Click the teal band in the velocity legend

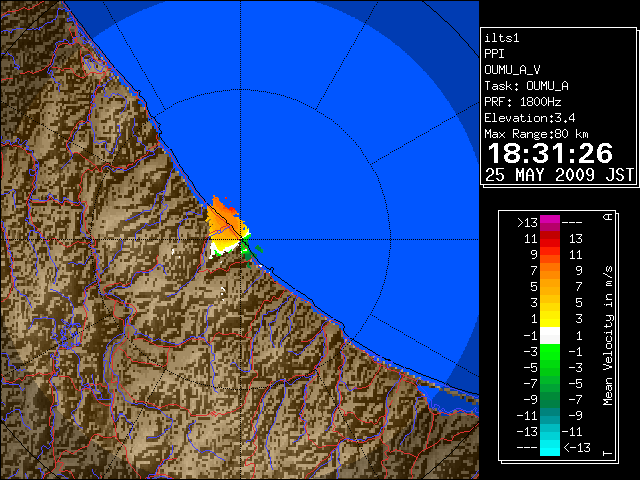550,416
